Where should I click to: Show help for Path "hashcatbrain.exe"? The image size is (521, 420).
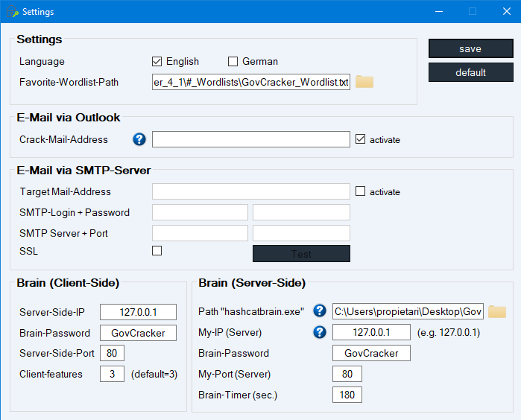pyautogui.click(x=320, y=311)
